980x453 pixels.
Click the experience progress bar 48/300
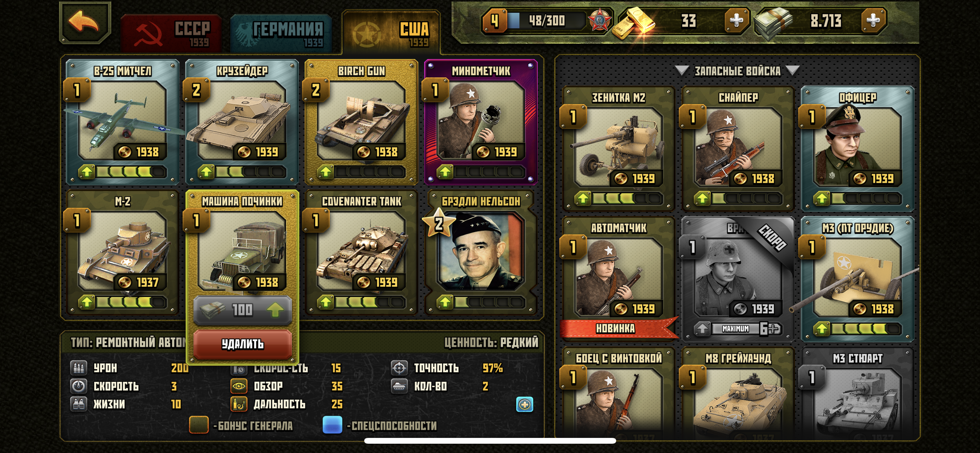[547, 21]
